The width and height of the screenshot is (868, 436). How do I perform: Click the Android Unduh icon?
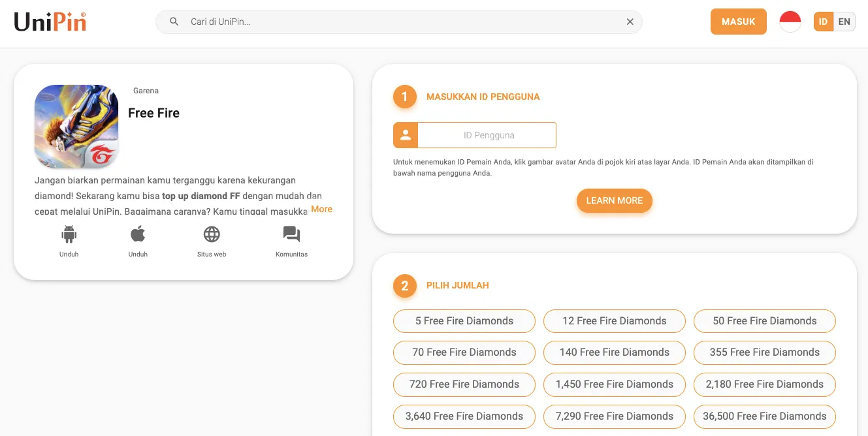click(69, 234)
